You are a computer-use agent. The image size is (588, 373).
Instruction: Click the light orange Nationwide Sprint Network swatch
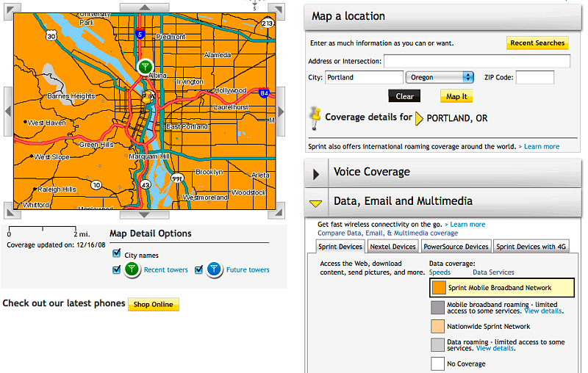[437, 326]
